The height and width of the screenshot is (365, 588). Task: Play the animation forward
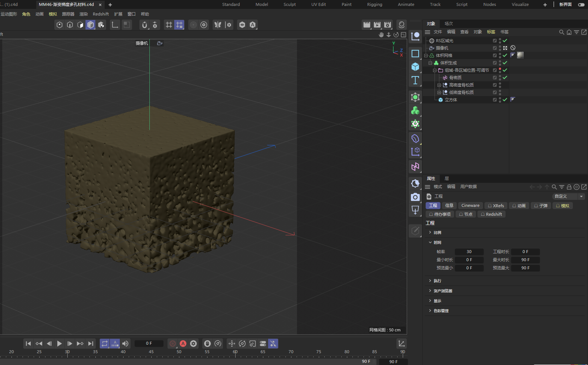(59, 344)
